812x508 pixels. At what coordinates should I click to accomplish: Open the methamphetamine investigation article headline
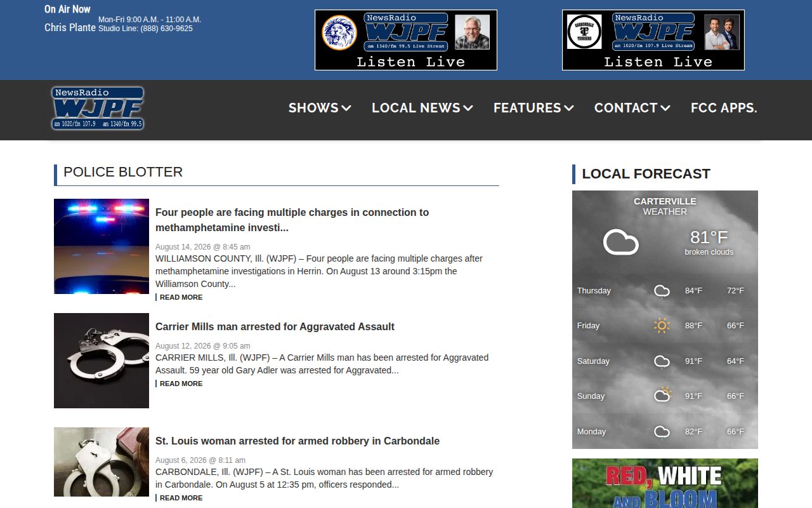tap(292, 220)
